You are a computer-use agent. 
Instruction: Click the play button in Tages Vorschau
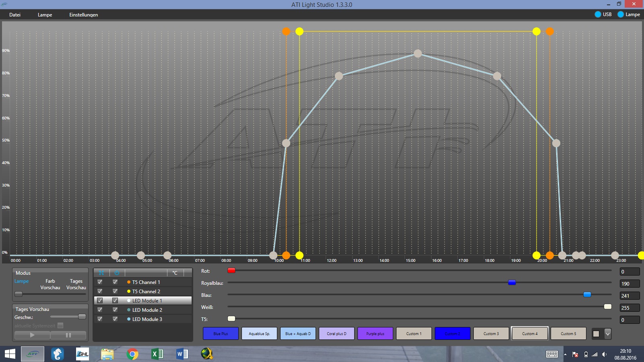[x=32, y=335]
